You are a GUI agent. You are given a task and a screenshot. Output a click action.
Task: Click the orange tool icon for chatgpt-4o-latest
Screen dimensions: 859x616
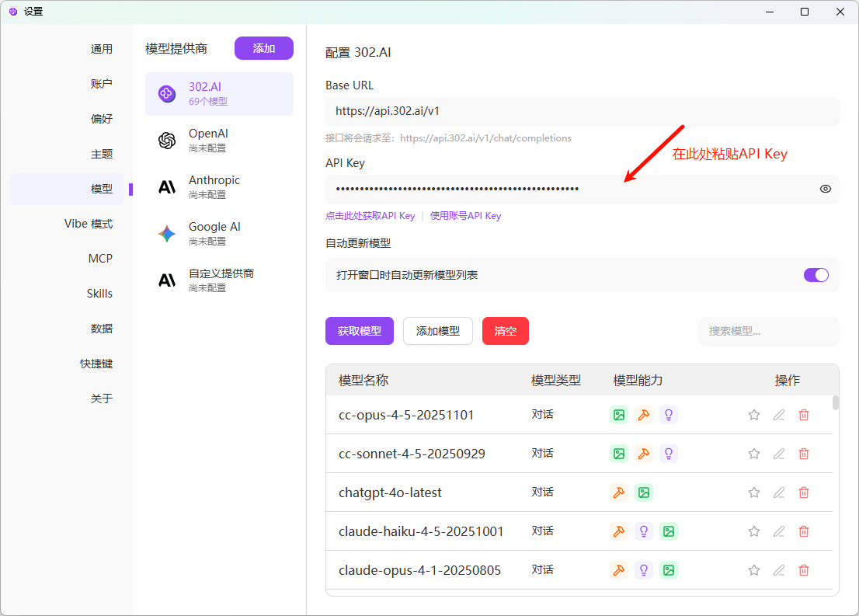[x=619, y=492]
